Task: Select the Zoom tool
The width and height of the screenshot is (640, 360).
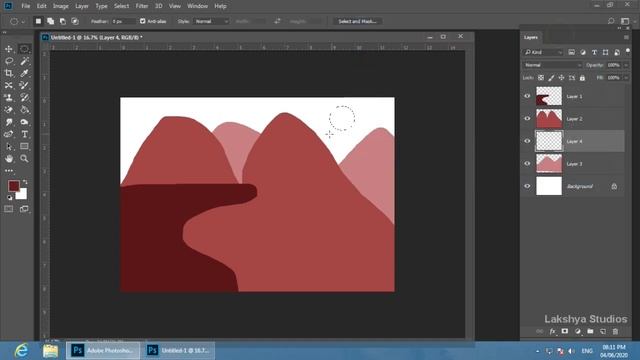Action: [x=24, y=159]
